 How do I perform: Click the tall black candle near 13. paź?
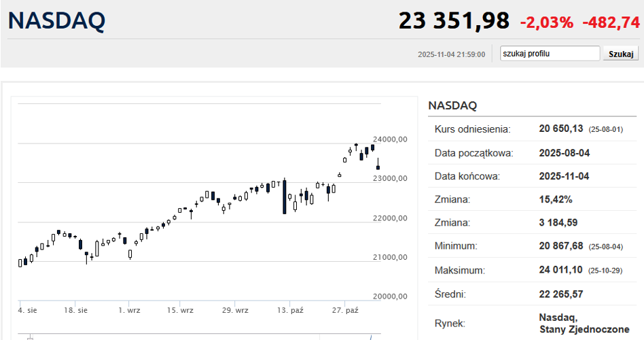pos(284,197)
